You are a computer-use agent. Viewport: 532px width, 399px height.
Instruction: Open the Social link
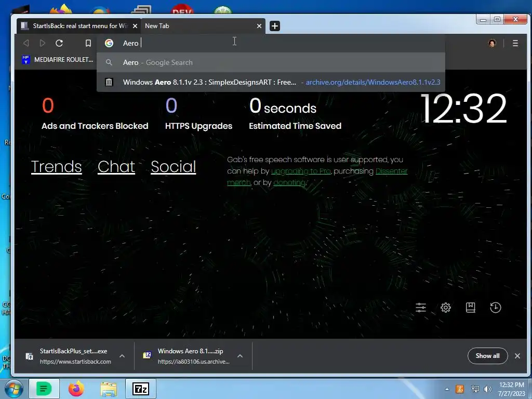click(174, 167)
